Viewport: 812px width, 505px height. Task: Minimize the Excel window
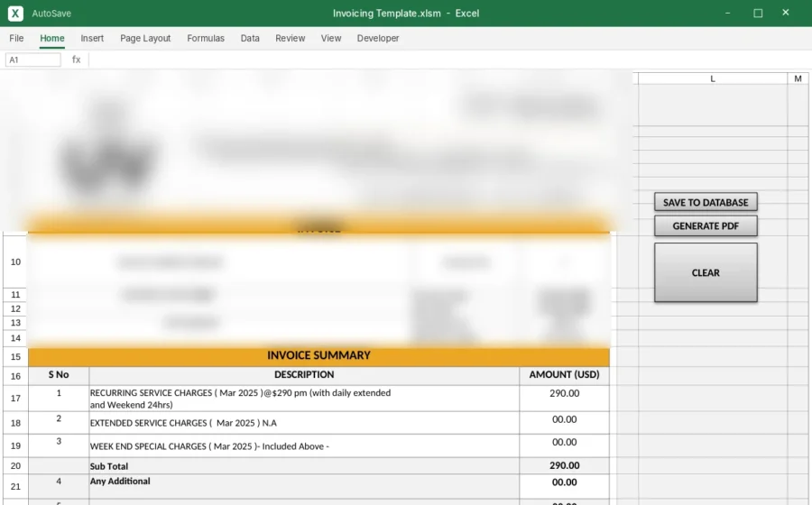pos(727,13)
